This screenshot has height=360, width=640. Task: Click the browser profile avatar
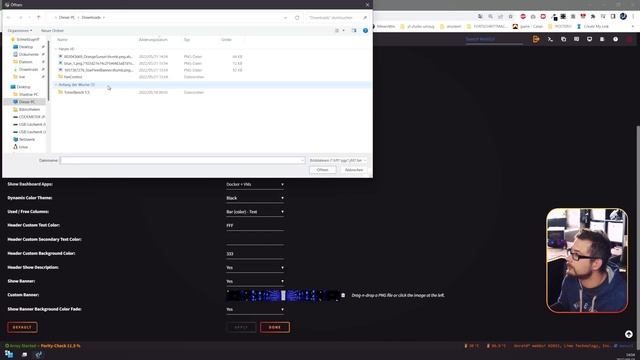coord(623,16)
